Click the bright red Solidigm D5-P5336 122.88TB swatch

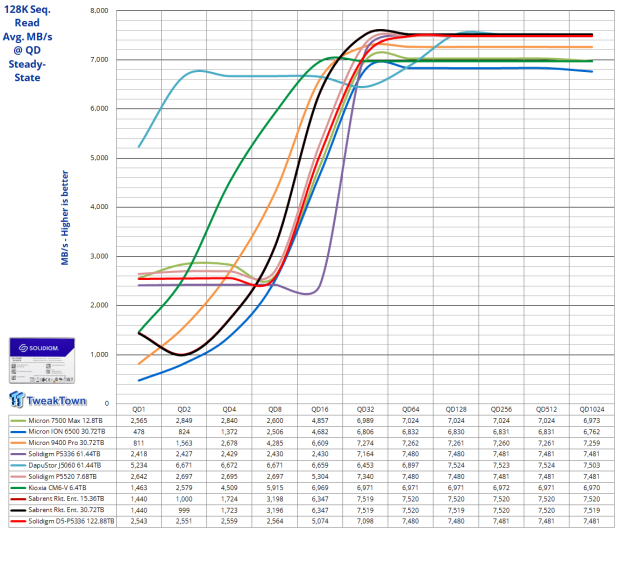[18, 521]
